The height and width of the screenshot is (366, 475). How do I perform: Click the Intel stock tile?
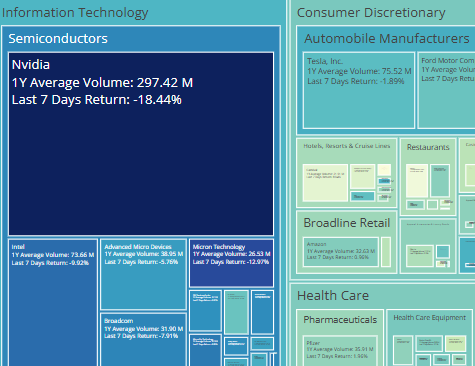tap(53, 303)
